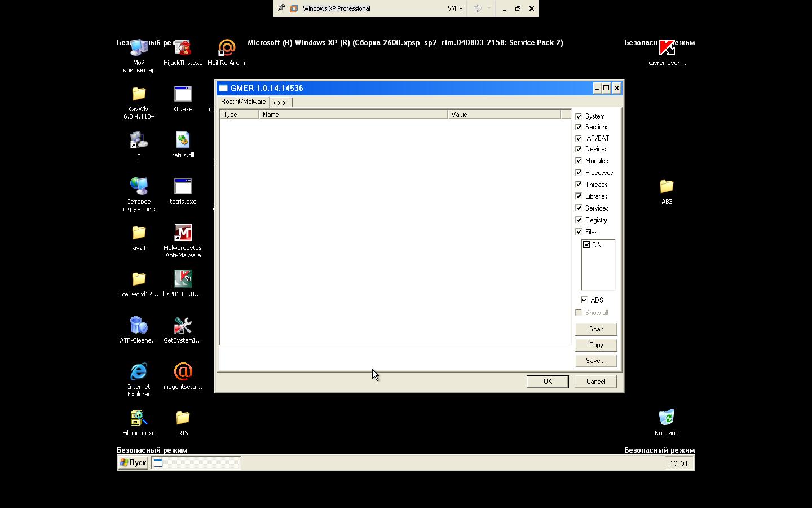Select the kavremover desktop icon
The width and height of the screenshot is (812, 508).
click(x=667, y=48)
